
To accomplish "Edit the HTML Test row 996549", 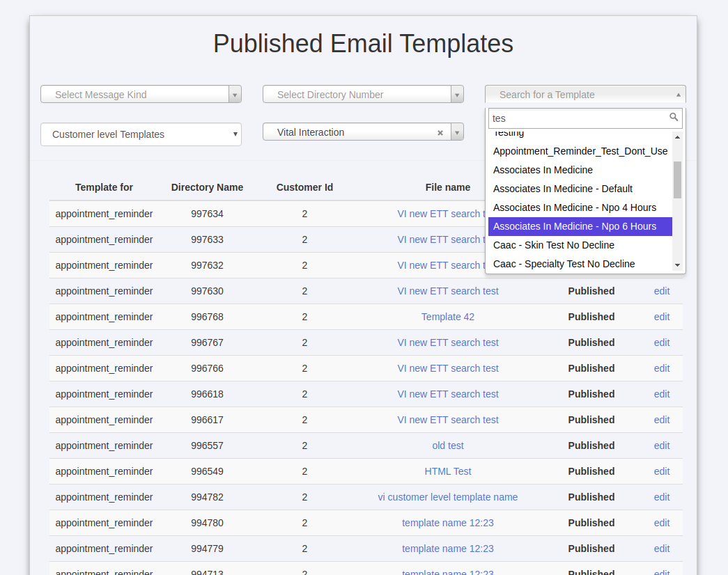I will 662,471.
